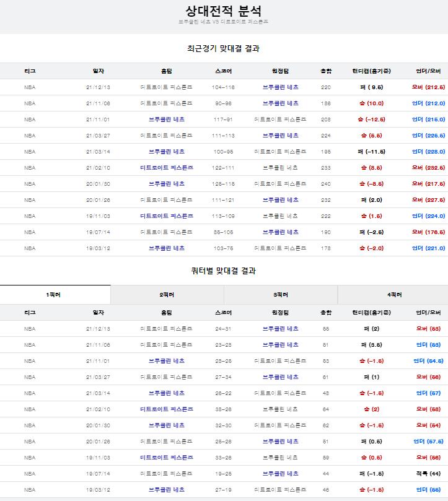This screenshot has width=448, height=501.
Task: Click the date '19/07/14' in recent results table
Action: coord(98,232)
